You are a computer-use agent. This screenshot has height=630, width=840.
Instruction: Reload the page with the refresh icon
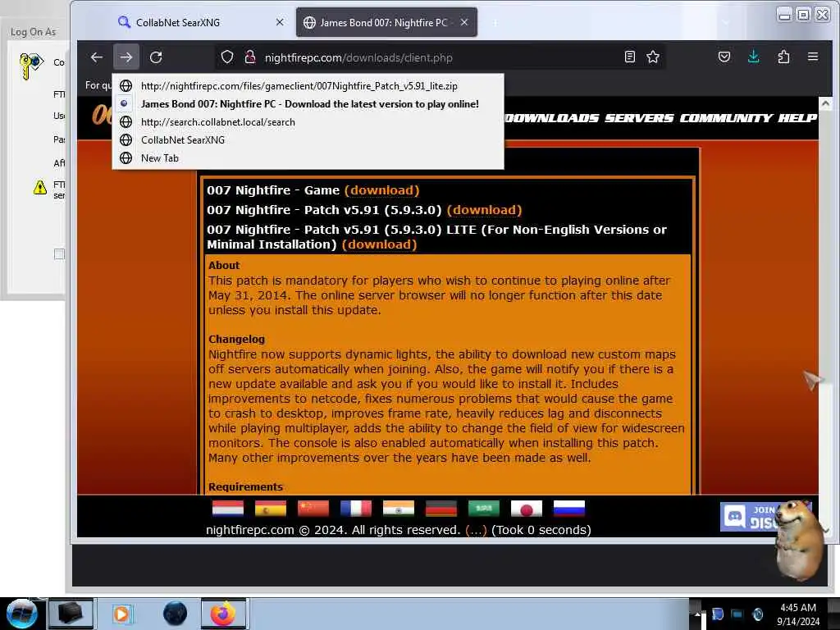(x=156, y=57)
